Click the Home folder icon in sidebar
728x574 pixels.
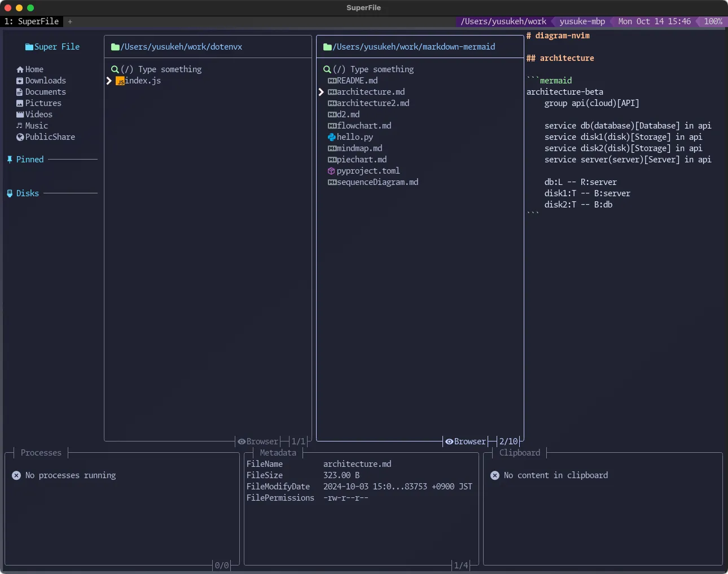(20, 69)
